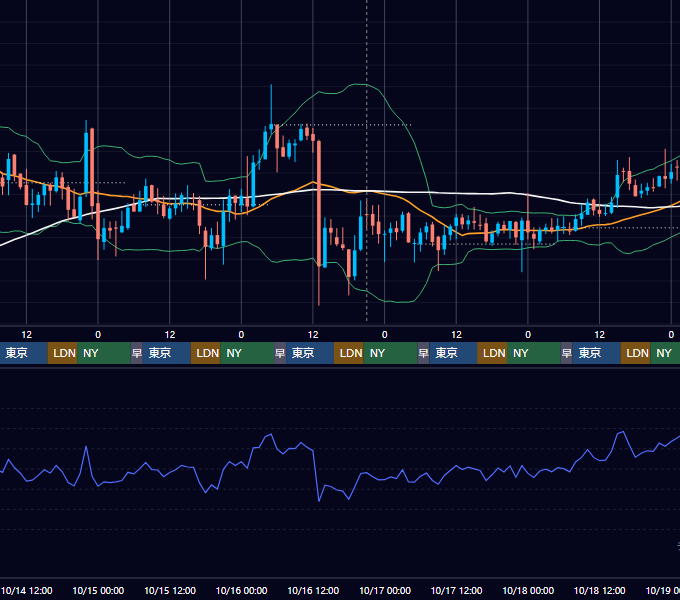Select the 東京 session block at 10/15 12:00
The width and height of the screenshot is (680, 600).
(167, 353)
